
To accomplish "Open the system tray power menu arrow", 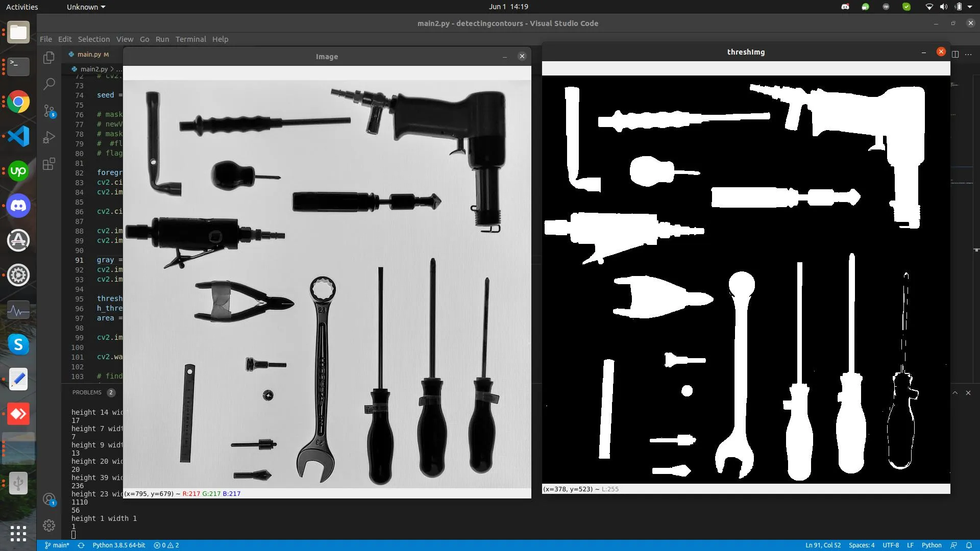I will point(970,7).
